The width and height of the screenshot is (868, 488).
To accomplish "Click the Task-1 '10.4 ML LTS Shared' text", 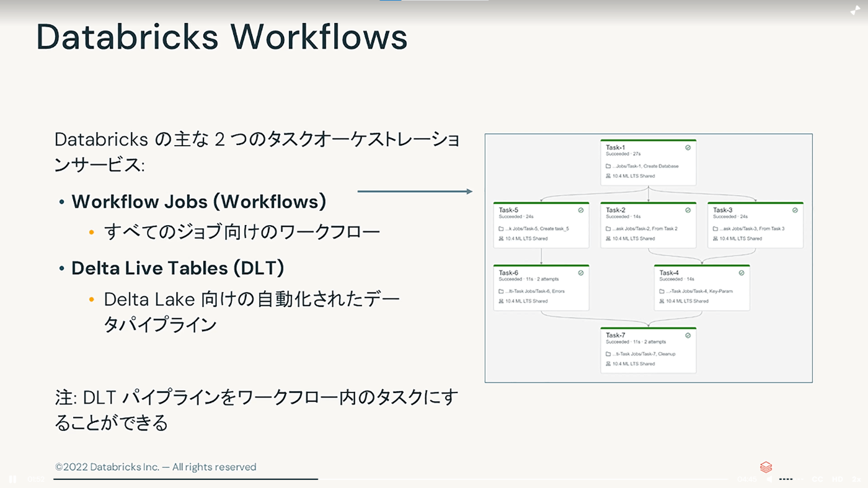I will coord(634,176).
